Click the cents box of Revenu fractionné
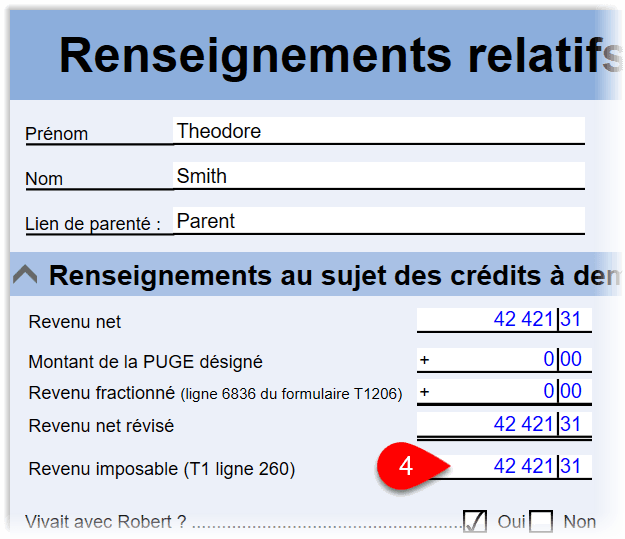The width and height of the screenshot is (625, 539). [x=574, y=392]
